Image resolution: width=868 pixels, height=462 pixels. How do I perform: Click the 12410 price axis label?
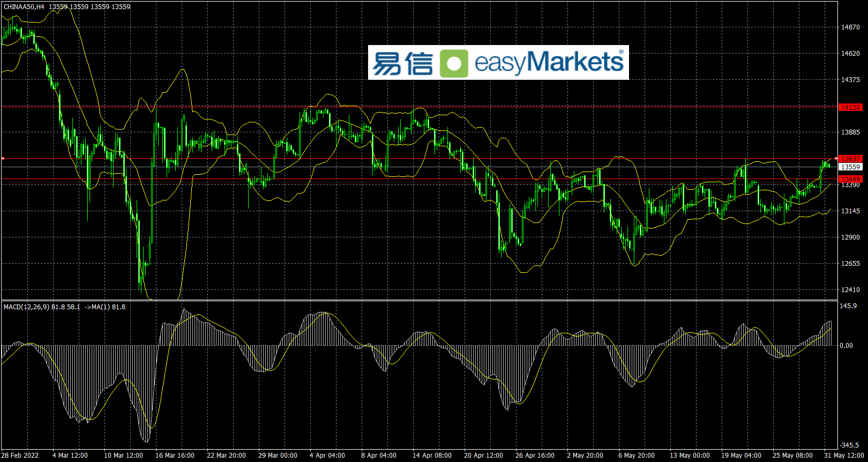pyautogui.click(x=850, y=289)
